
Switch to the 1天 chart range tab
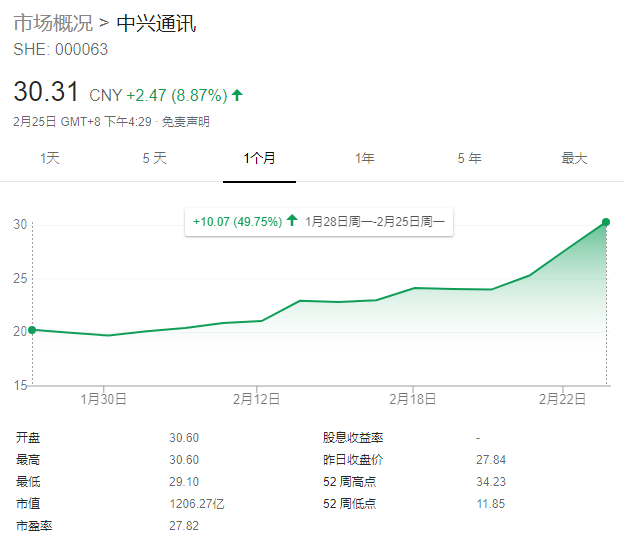(x=50, y=158)
